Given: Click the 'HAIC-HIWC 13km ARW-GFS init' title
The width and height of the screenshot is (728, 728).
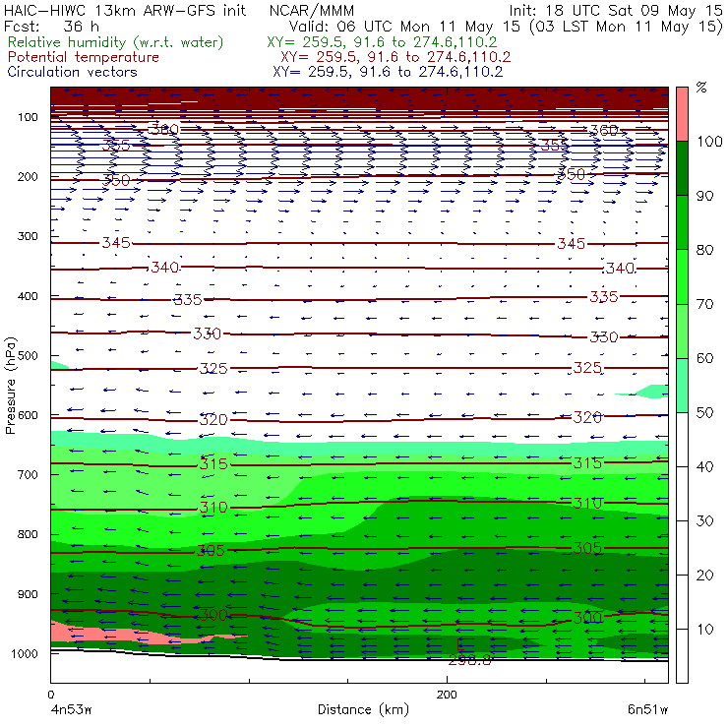Looking at the screenshot, I should point(125,10).
